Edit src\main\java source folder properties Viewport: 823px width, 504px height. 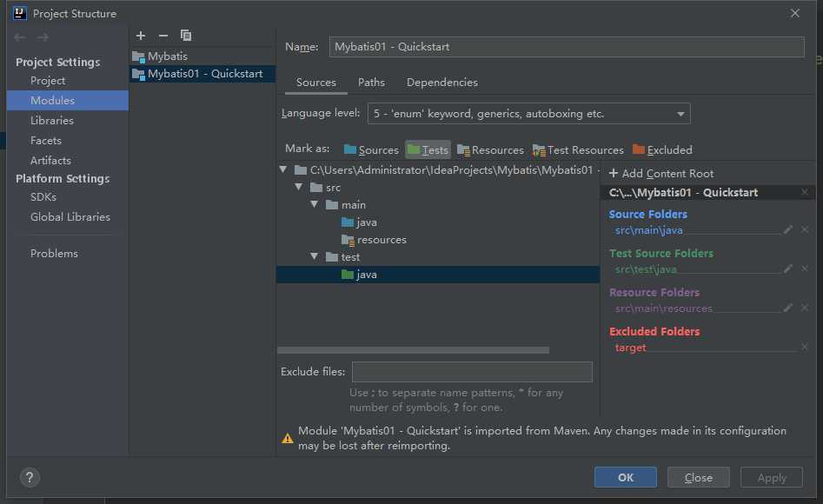788,230
